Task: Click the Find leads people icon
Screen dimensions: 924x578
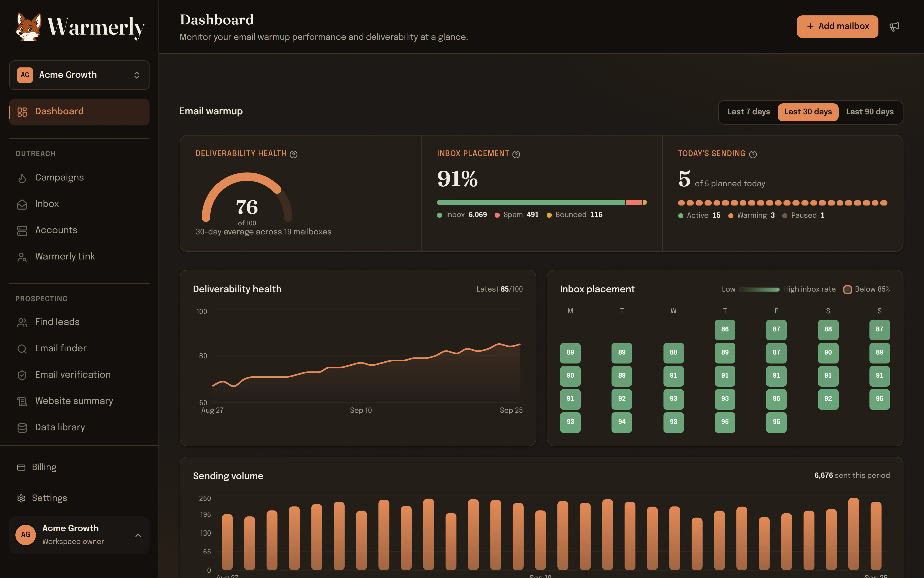Action: tap(22, 322)
